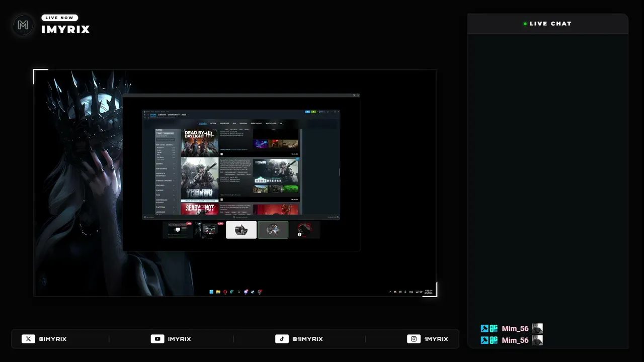Select the MULTIPLAYER category tab
This screenshot has height=362, width=644.
click(x=271, y=123)
